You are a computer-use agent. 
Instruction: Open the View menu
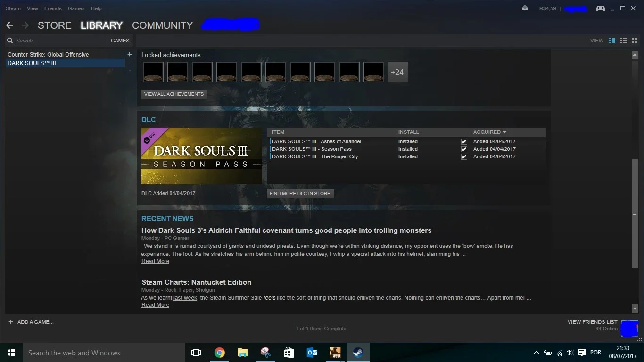[33, 8]
